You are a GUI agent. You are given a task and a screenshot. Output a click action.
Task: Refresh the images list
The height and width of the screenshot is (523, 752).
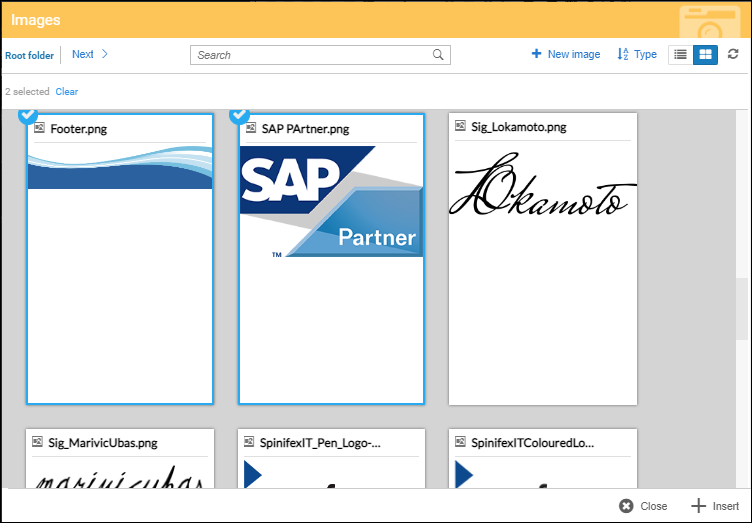734,55
